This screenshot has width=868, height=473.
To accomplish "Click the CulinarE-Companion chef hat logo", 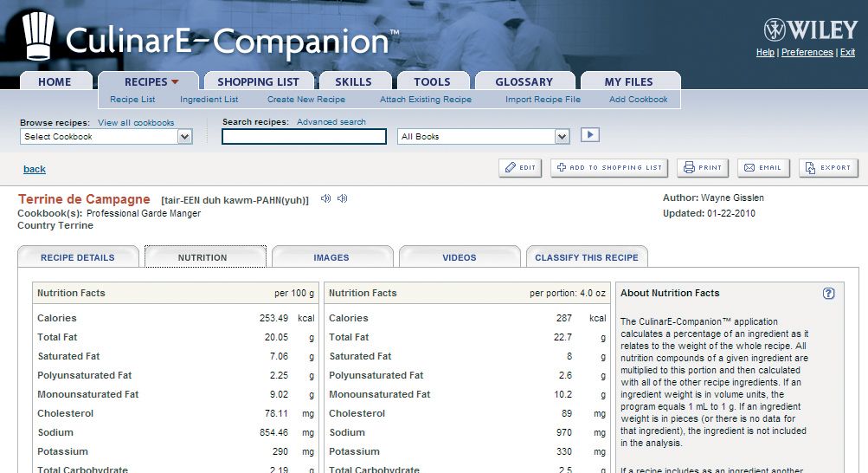I will [39, 36].
